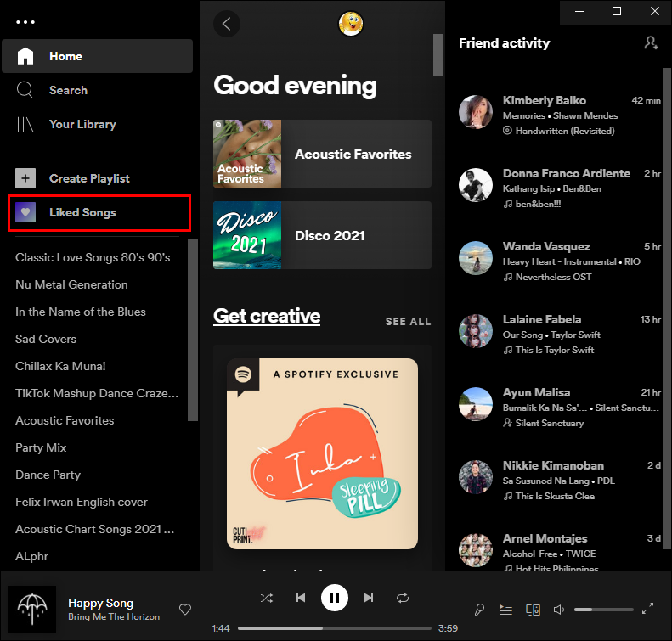This screenshot has width=672, height=641.
Task: Open Disco 2021 card
Action: 322,235
